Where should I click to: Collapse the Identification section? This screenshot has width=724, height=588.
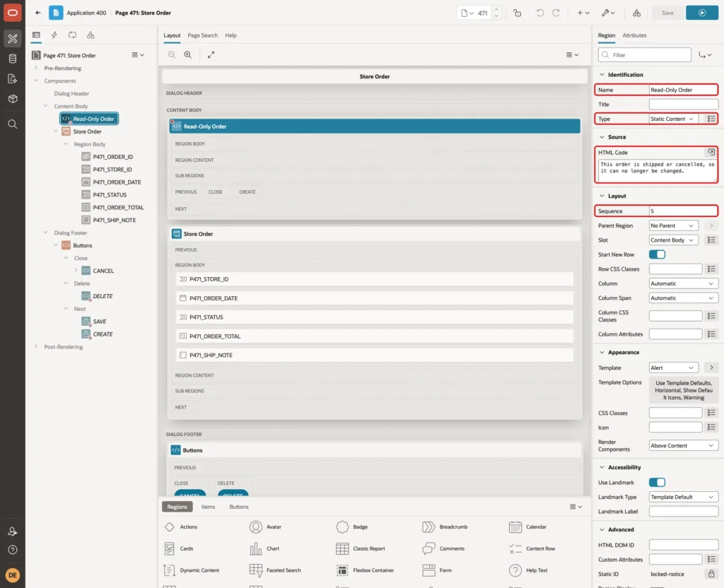[602, 75]
